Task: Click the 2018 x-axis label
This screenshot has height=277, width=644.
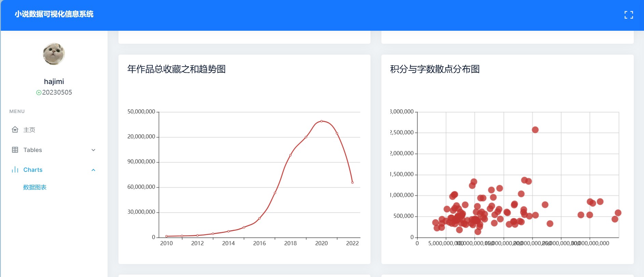Action: point(291,243)
